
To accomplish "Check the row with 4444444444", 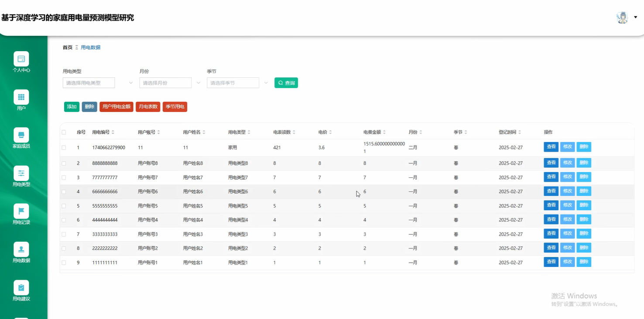I will pyautogui.click(x=64, y=220).
